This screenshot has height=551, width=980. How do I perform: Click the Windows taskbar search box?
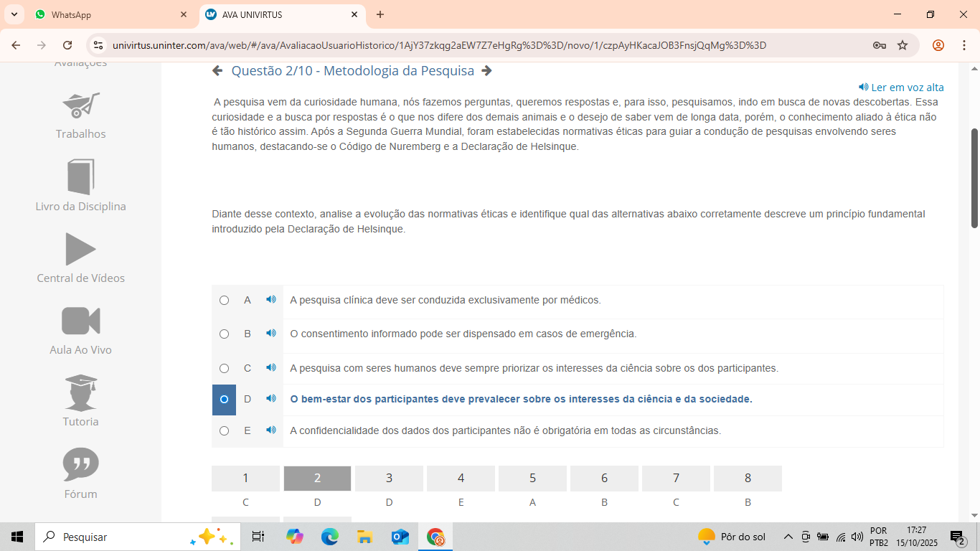115,537
